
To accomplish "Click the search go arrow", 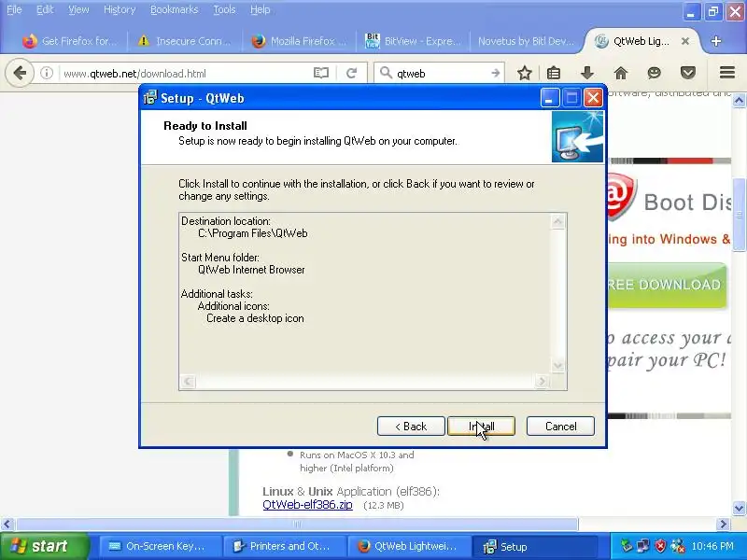I will tap(496, 73).
